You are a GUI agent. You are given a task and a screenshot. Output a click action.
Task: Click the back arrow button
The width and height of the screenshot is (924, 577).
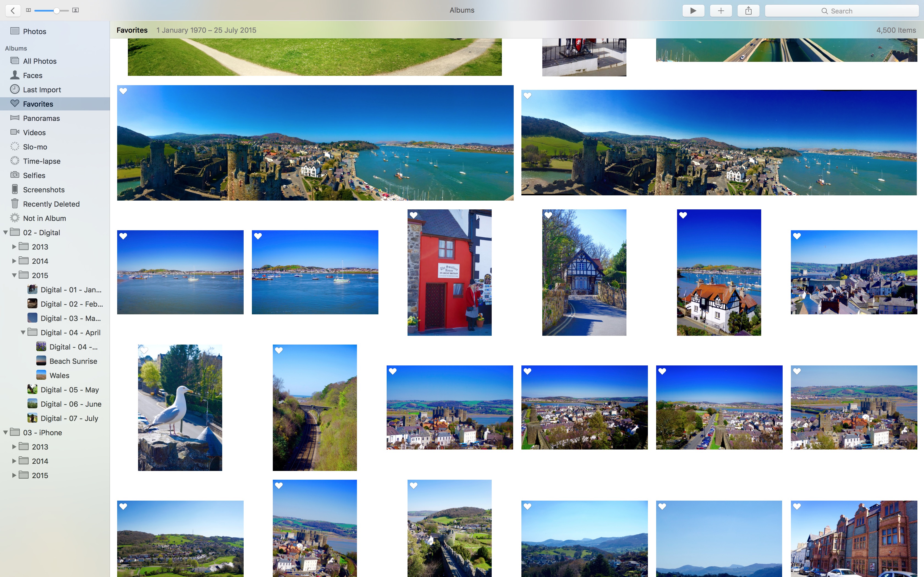point(13,10)
